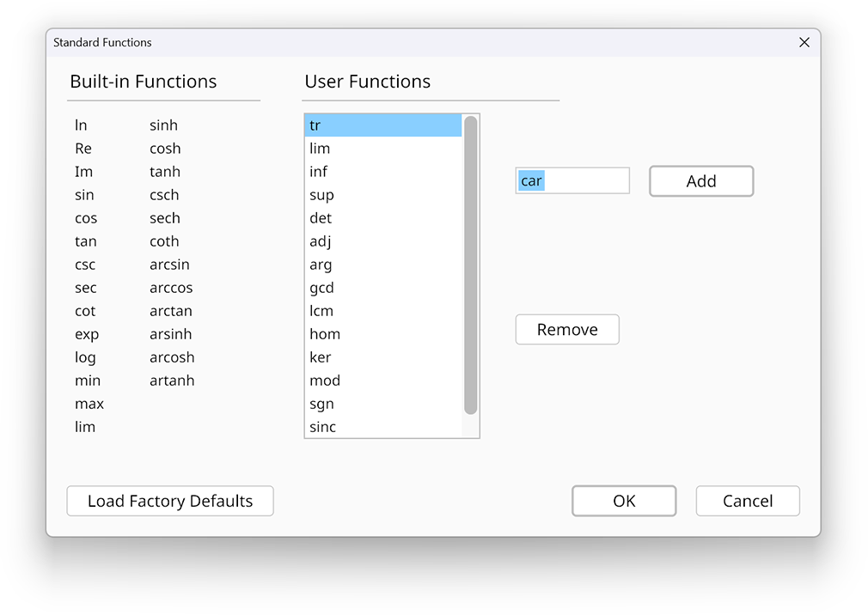This screenshot has height=615, width=868.
Task: Select the "exp" built-in function
Action: coord(86,334)
